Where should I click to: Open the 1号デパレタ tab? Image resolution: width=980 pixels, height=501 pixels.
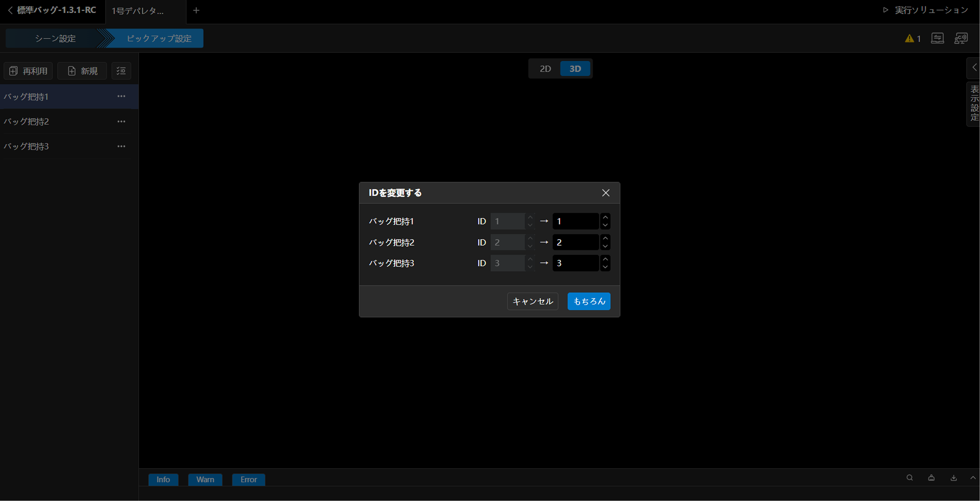pyautogui.click(x=138, y=11)
